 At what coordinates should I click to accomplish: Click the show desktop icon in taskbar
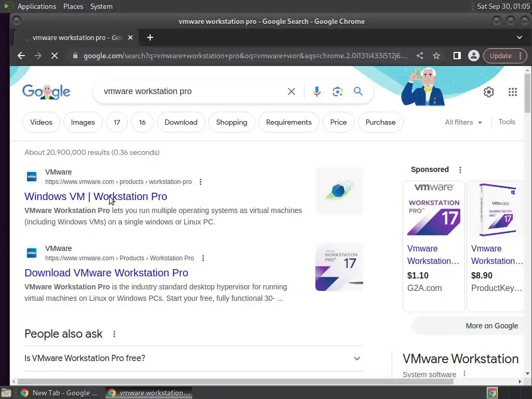6,393
